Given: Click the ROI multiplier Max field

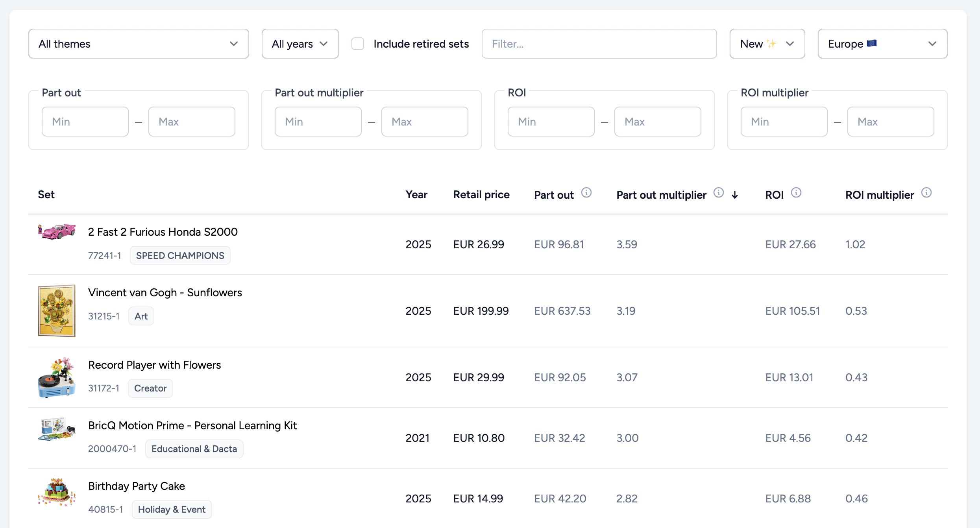Looking at the screenshot, I should (891, 122).
